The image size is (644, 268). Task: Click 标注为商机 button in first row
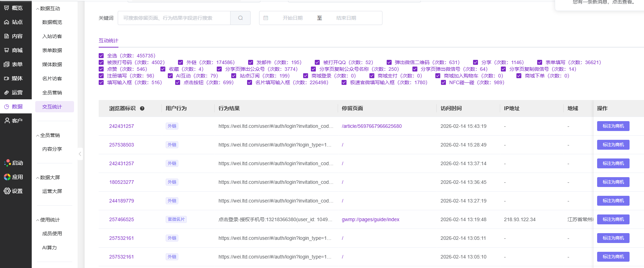click(613, 126)
